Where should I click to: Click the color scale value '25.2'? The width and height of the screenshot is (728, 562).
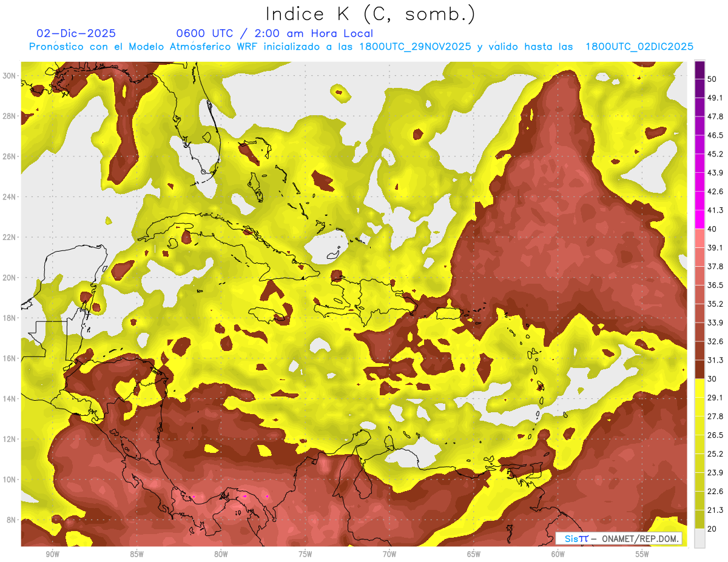(x=715, y=453)
